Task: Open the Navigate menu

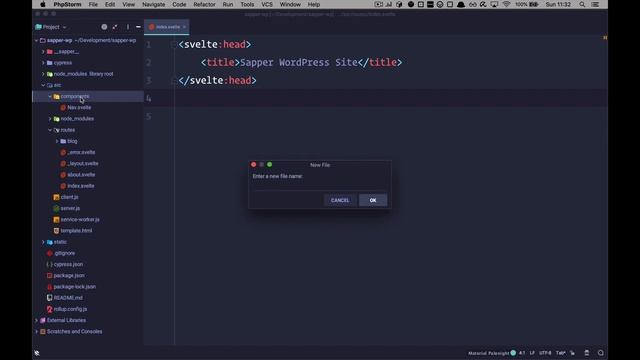Action: pyautogui.click(x=153, y=4)
